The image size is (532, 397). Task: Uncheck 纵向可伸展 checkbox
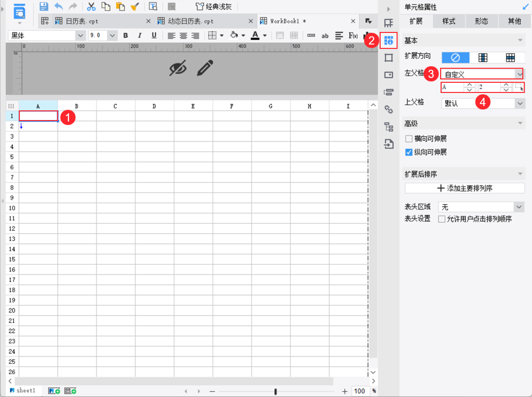(409, 152)
